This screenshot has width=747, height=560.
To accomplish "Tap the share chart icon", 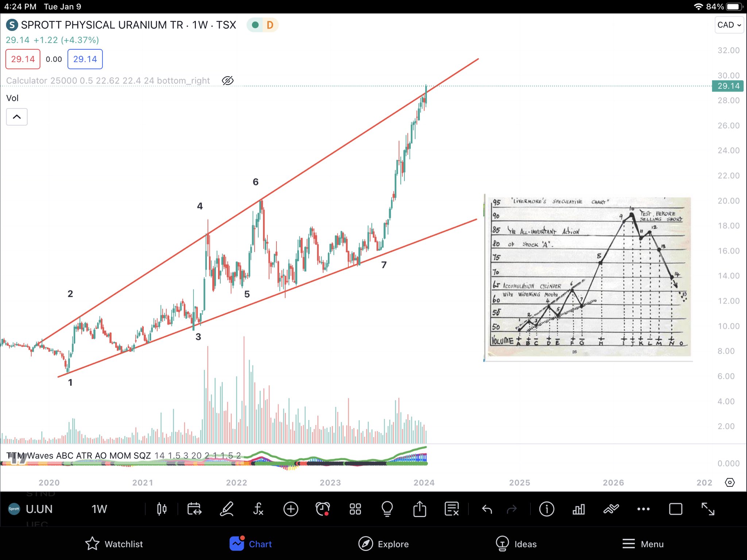I will 419,509.
